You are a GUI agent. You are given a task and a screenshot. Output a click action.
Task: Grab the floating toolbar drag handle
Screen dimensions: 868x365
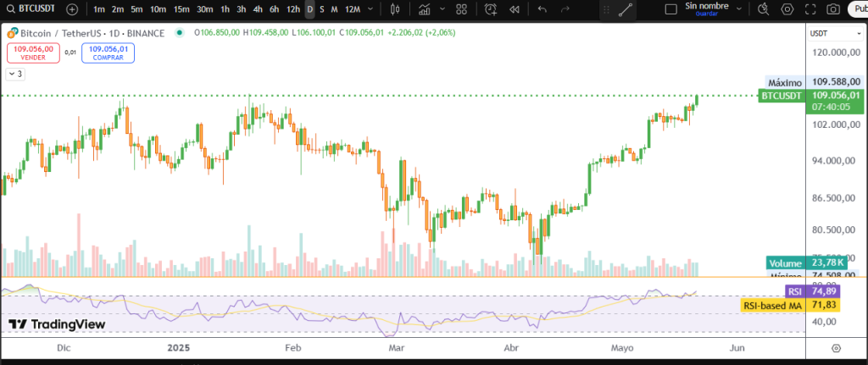[x=606, y=9]
